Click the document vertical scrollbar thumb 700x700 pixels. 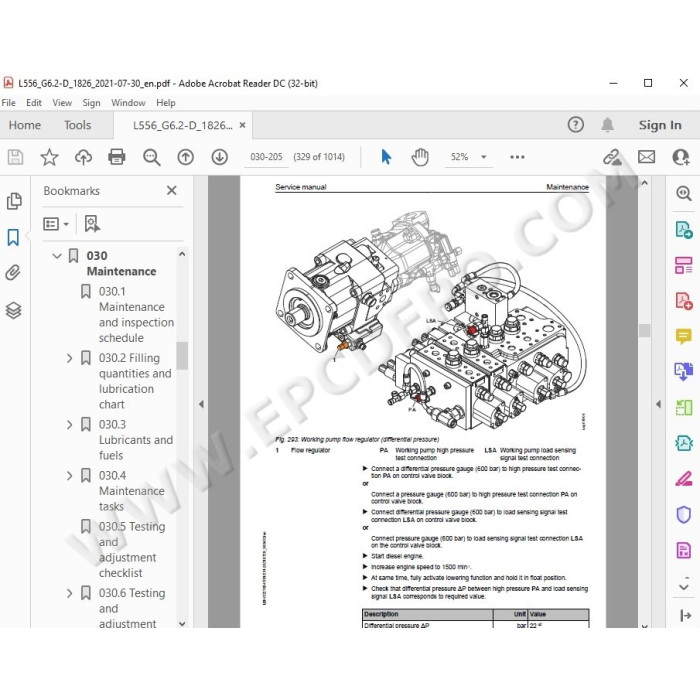tap(644, 330)
